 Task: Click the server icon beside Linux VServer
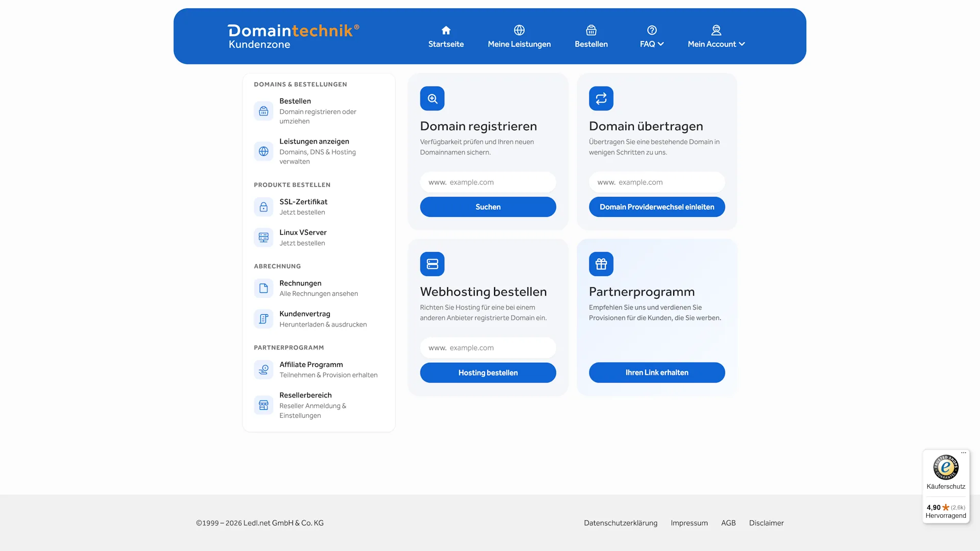(263, 237)
